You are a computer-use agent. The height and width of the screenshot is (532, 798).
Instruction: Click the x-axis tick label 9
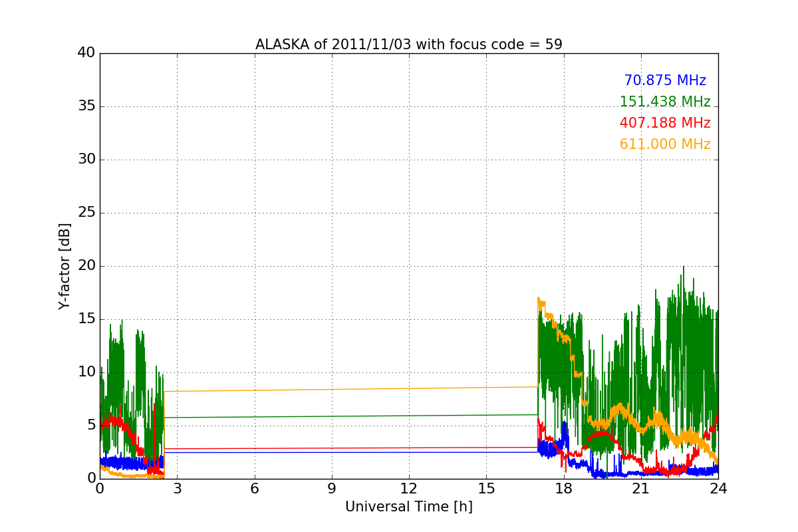click(332, 488)
